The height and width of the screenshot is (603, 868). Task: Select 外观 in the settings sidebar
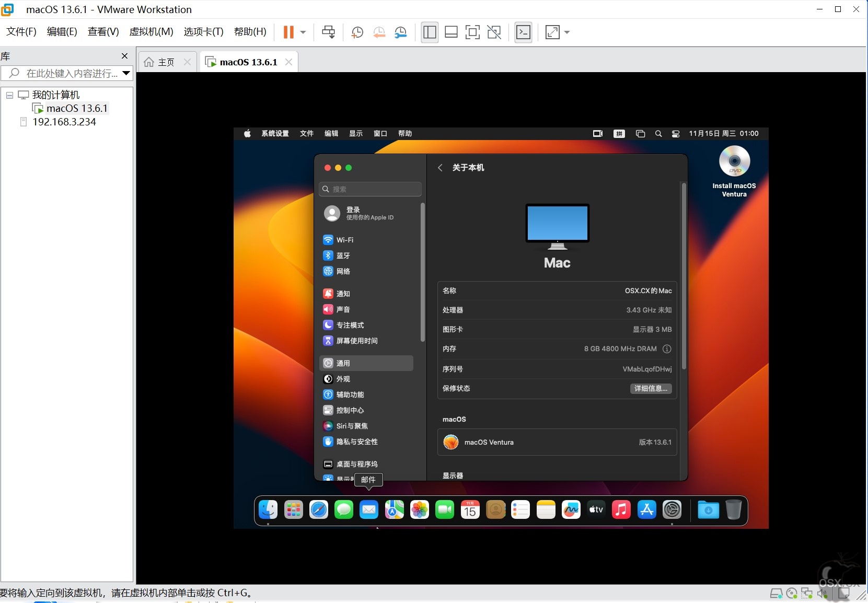point(366,379)
